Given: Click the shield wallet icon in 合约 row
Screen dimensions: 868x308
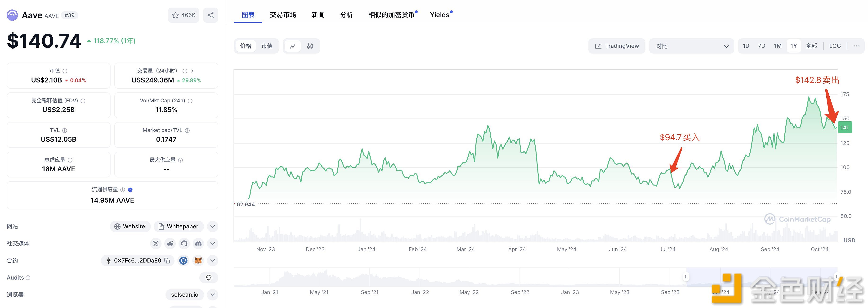Looking at the screenshot, I should [183, 261].
